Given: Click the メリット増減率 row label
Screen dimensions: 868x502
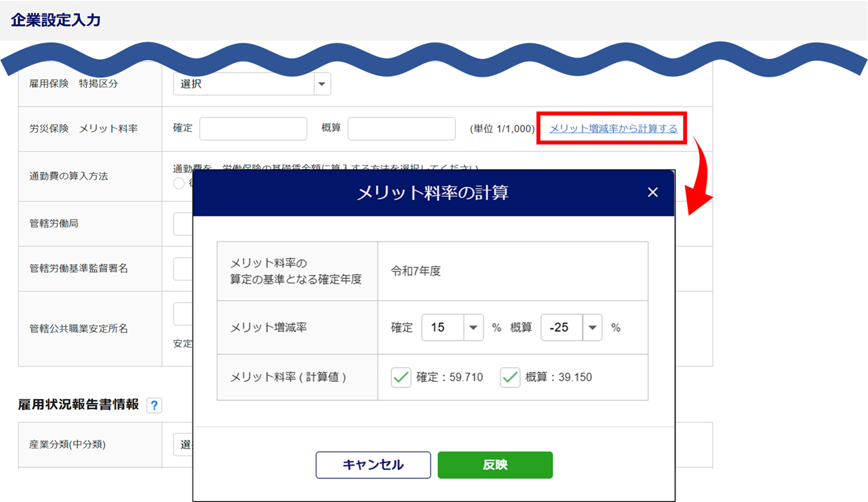Looking at the screenshot, I should pos(269,327).
